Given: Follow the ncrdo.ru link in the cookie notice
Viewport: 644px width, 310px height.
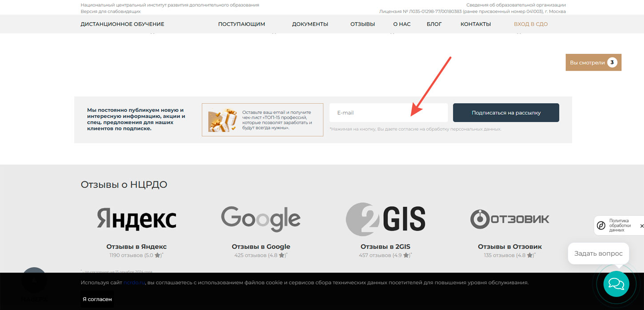Looking at the screenshot, I should (x=134, y=282).
